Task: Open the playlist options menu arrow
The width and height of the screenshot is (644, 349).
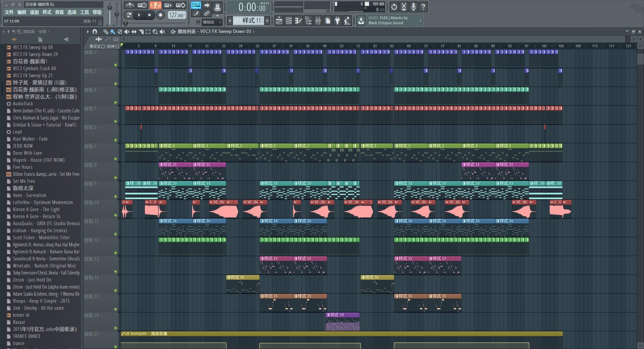Action: pos(88,32)
